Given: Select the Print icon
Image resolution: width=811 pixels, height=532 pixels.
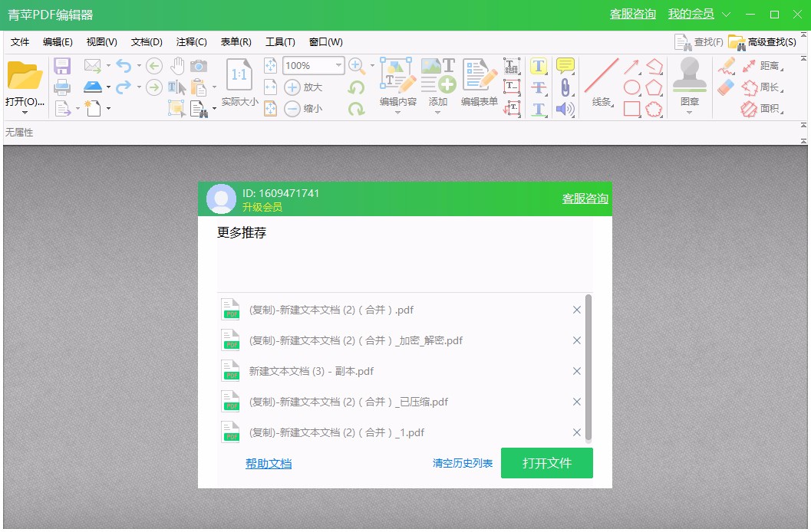Looking at the screenshot, I should pos(62,87).
